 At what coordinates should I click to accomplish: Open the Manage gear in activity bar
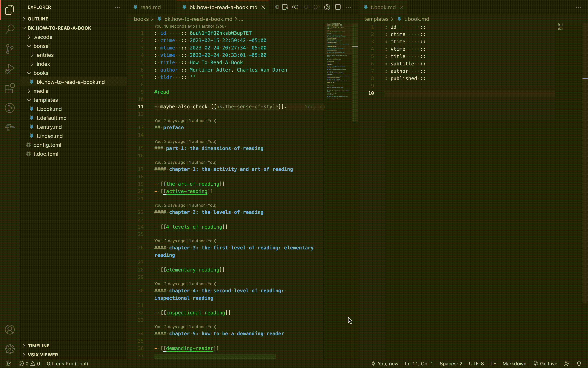point(10,349)
